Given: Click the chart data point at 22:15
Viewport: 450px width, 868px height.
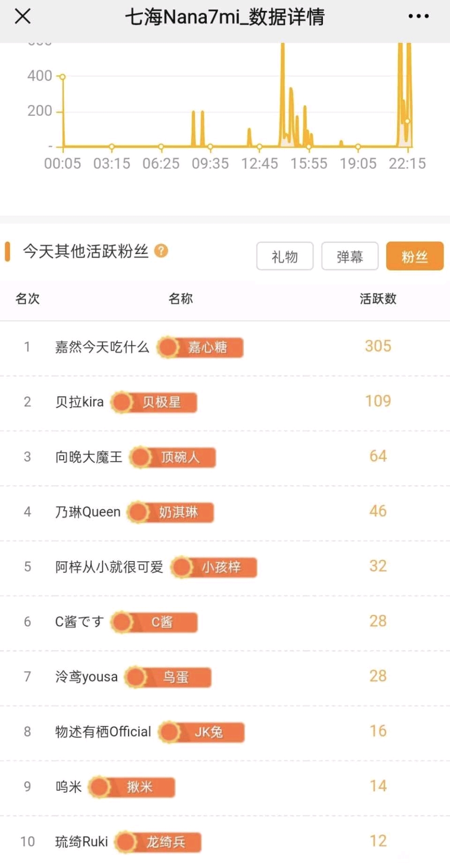Looking at the screenshot, I should click(407, 121).
